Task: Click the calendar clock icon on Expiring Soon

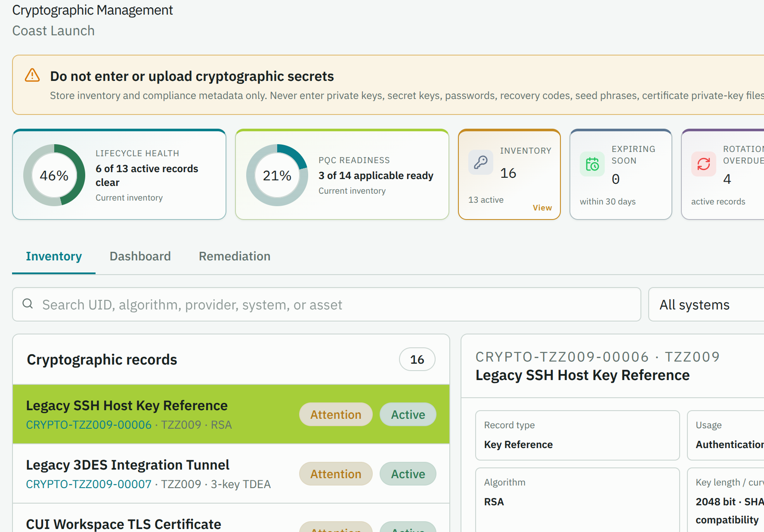Action: point(592,164)
